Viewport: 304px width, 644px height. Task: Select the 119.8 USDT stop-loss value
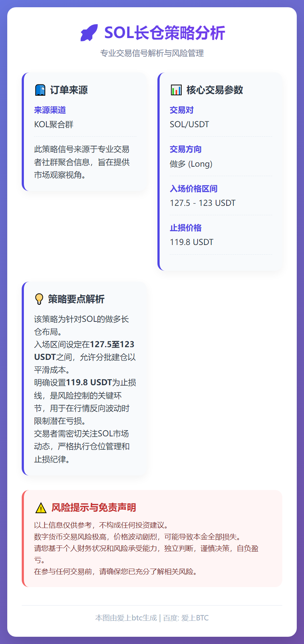(191, 242)
